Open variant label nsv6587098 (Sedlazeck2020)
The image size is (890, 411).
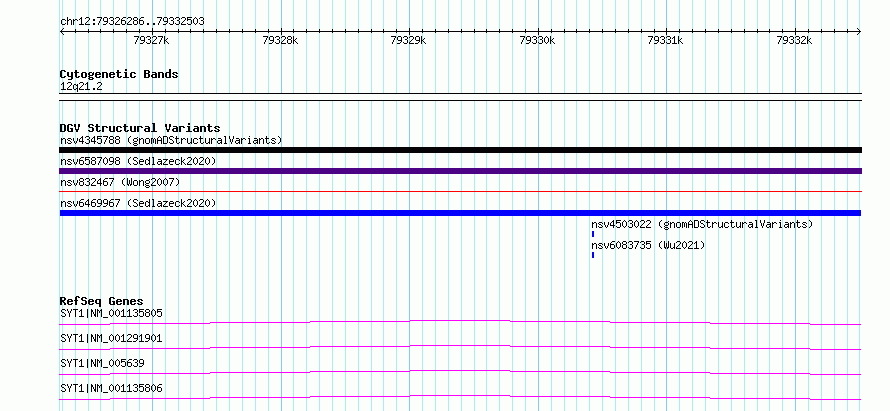[x=138, y=161]
